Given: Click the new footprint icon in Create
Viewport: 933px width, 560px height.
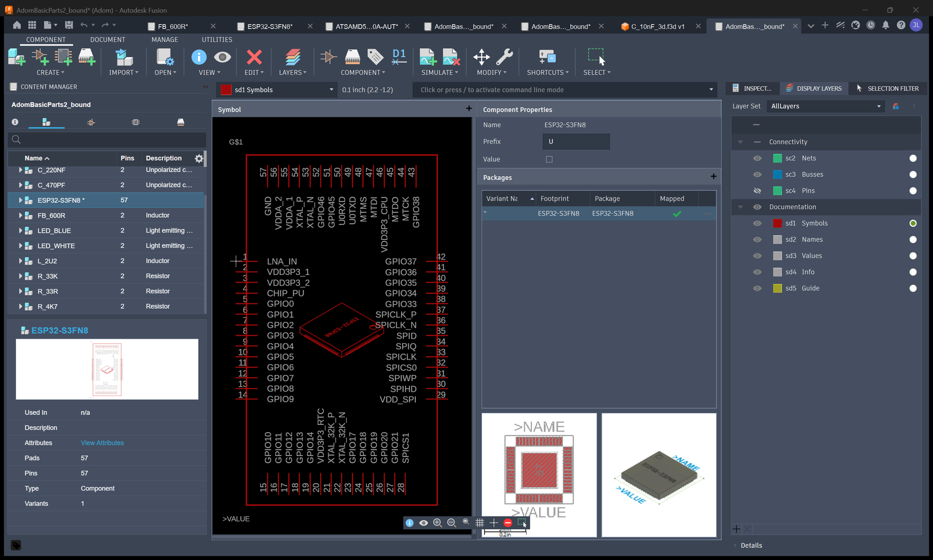Looking at the screenshot, I should 63,57.
